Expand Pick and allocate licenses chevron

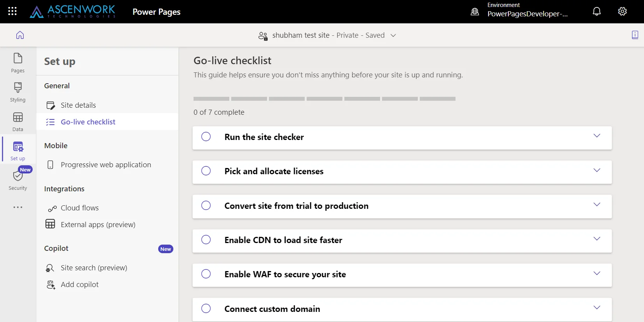coord(597,170)
